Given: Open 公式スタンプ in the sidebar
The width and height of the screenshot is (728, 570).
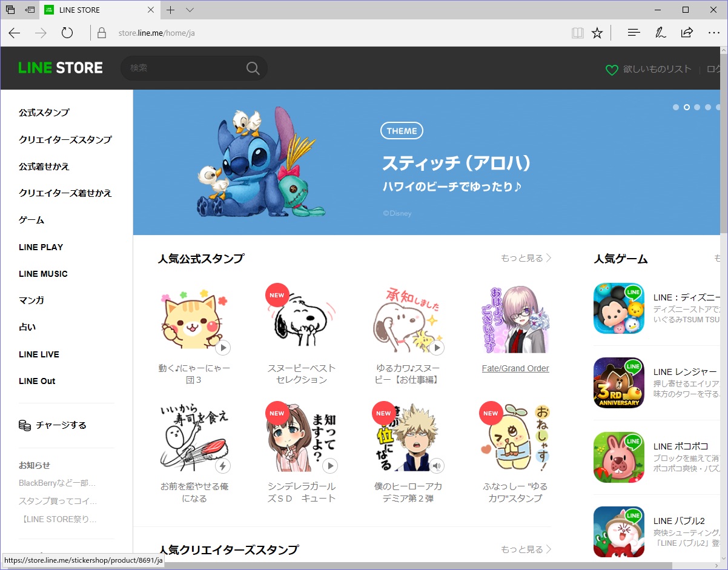Looking at the screenshot, I should pos(44,113).
